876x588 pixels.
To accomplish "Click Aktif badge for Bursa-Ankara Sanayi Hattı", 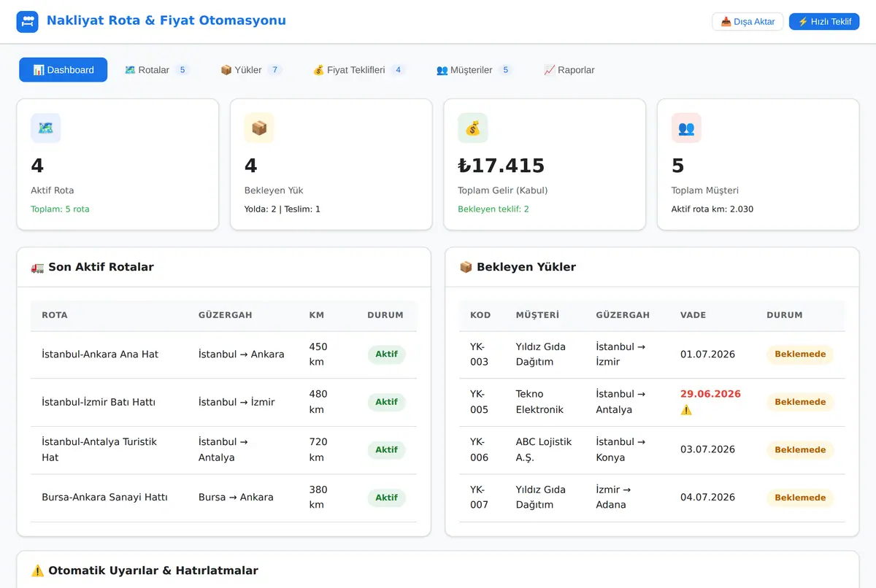I will point(386,498).
